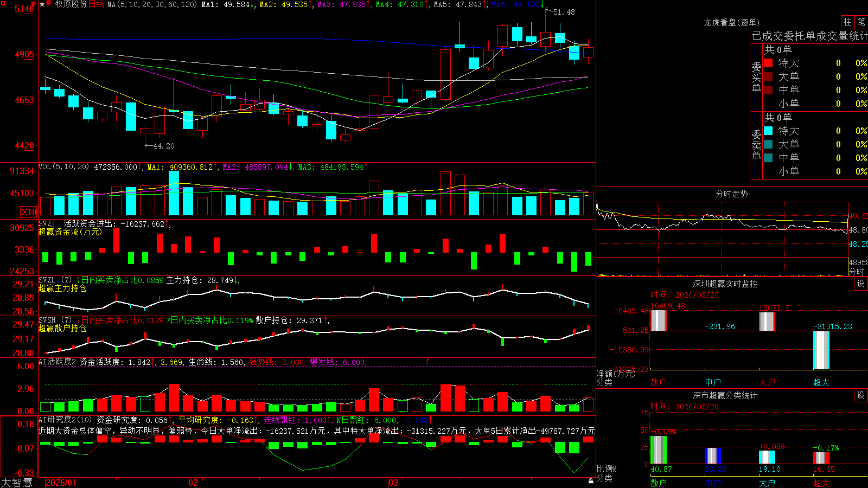Click the 深圳超赢实时监控 panel title
The image size is (868, 488).
pos(725,284)
